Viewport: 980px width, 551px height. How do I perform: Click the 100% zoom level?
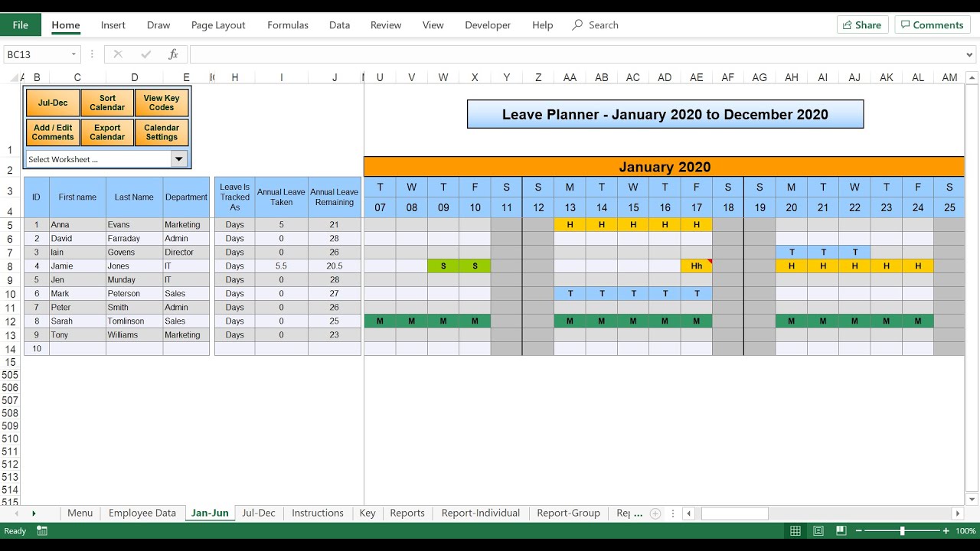coord(965,530)
